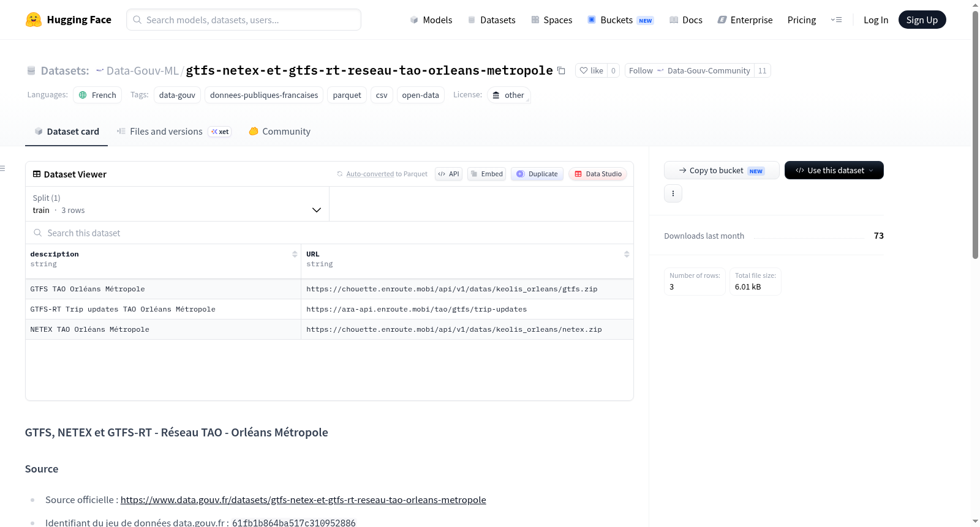Click the follower count 11
The image size is (980, 527).
[x=763, y=70]
